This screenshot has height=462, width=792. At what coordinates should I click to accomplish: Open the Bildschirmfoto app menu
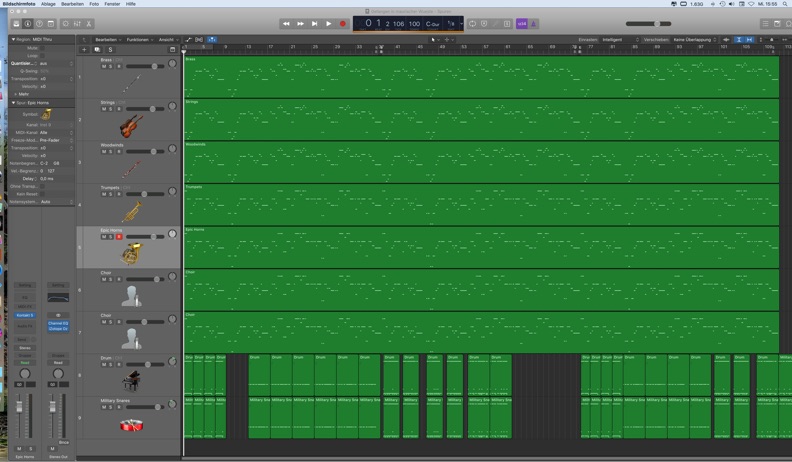(x=19, y=4)
